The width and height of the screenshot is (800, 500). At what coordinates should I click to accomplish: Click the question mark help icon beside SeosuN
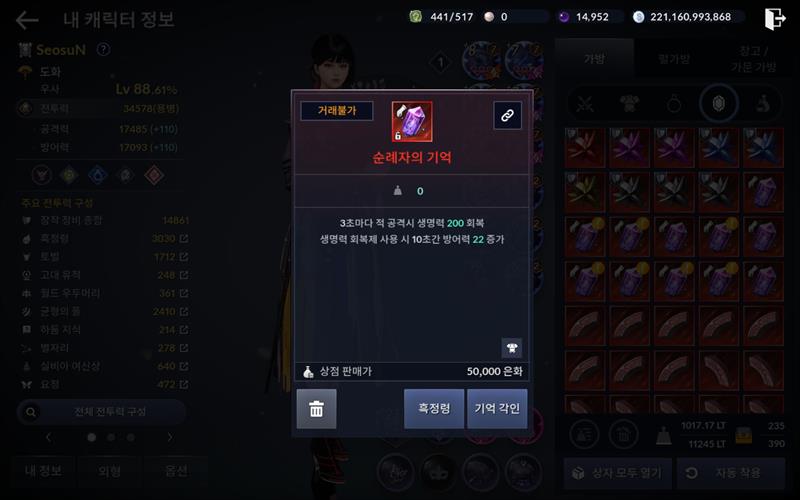(x=103, y=49)
